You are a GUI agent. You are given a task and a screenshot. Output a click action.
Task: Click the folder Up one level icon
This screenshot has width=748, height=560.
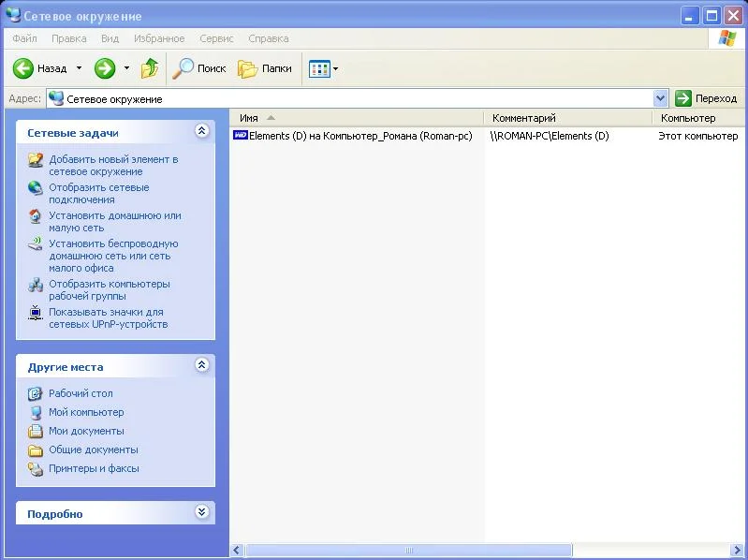[x=150, y=68]
